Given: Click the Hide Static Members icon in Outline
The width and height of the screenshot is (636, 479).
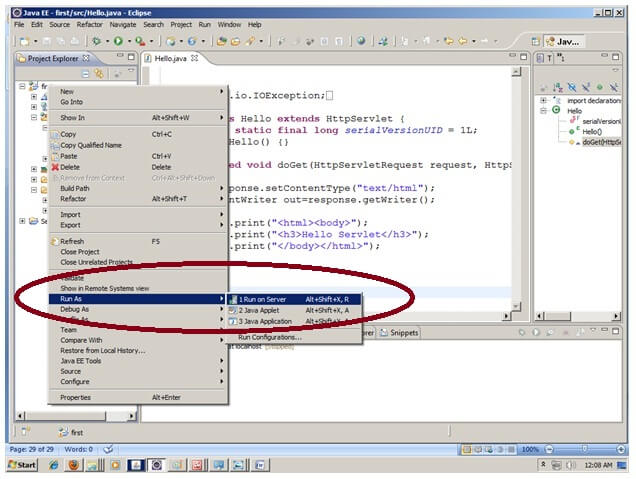Looking at the screenshot, I should [586, 87].
